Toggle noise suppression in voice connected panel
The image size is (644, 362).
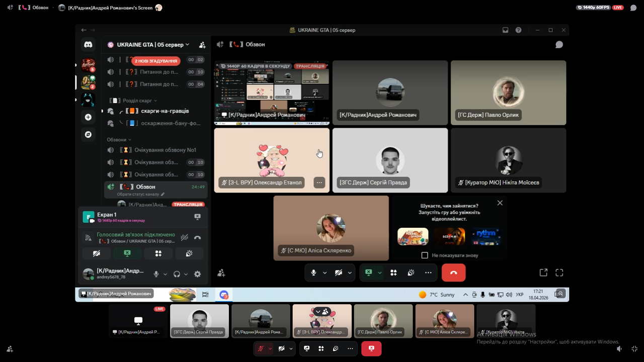pyautogui.click(x=185, y=238)
